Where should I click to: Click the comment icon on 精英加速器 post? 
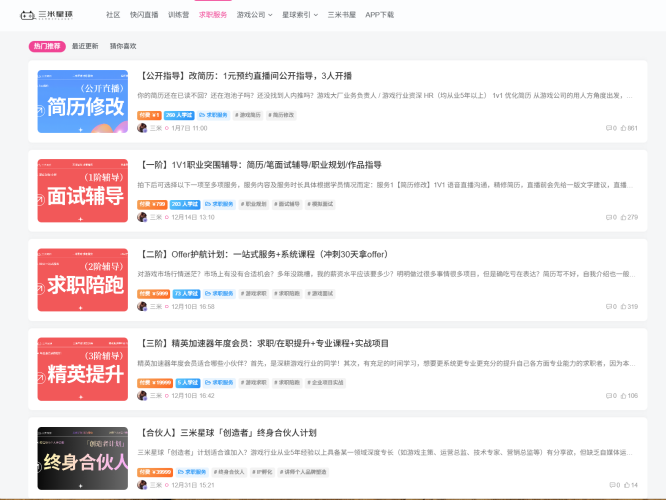coord(609,395)
